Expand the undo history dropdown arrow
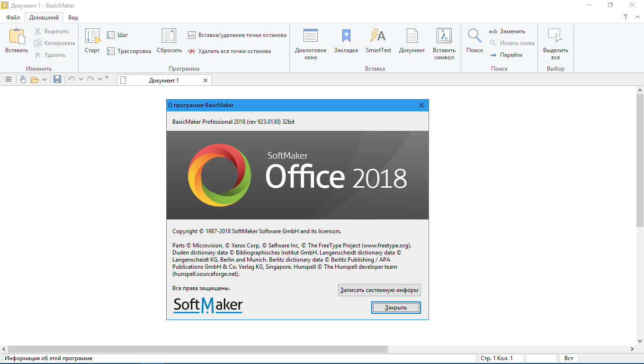 tap(81, 80)
